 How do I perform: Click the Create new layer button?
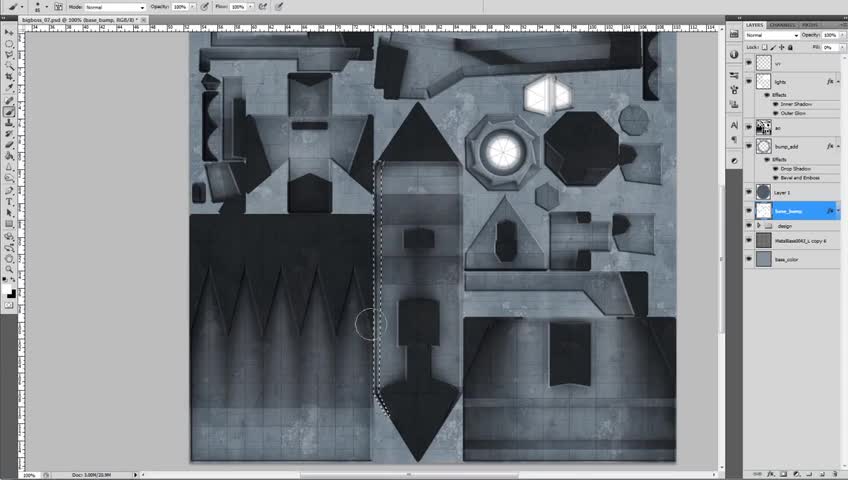[823, 474]
